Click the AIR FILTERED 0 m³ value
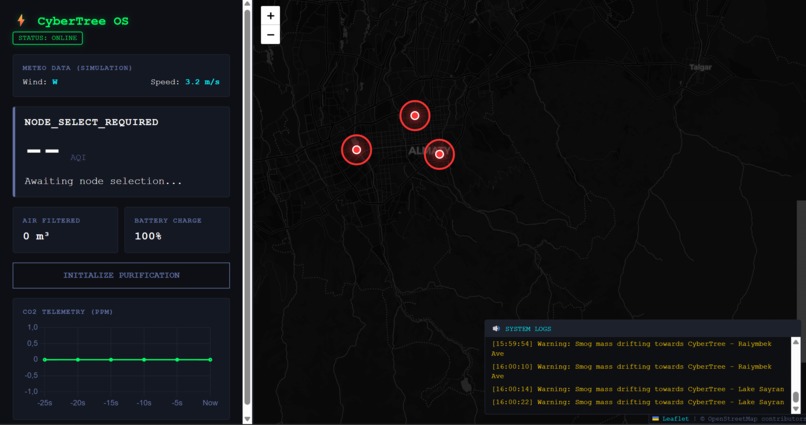This screenshot has width=806, height=425. (x=36, y=236)
